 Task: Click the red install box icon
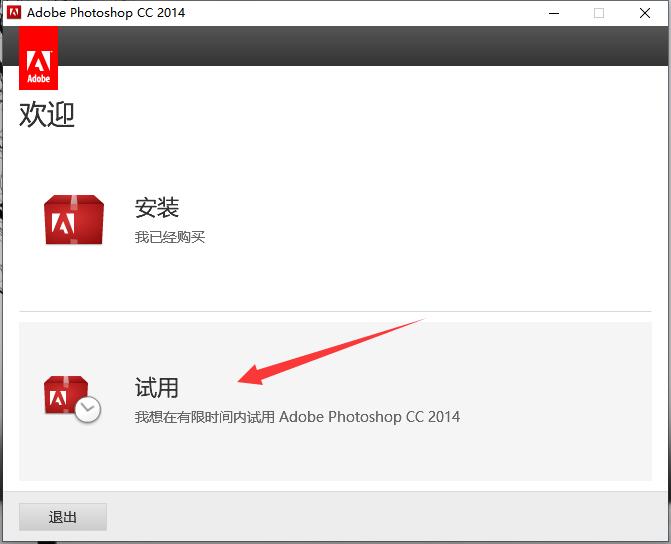coord(74,220)
